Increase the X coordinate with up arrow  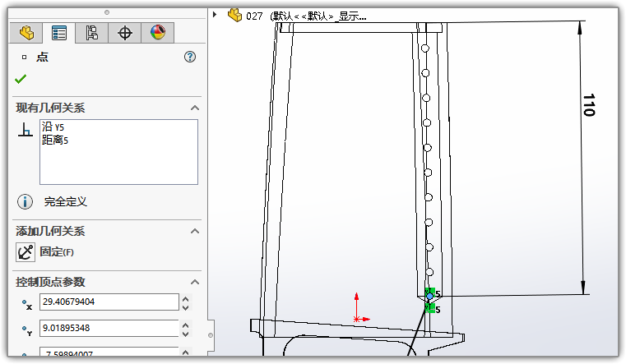186,298
